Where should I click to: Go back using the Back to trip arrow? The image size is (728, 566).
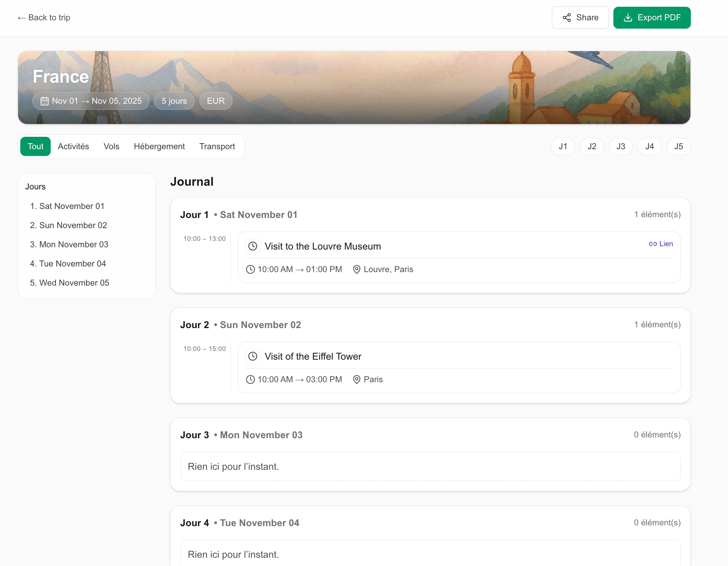tap(22, 18)
